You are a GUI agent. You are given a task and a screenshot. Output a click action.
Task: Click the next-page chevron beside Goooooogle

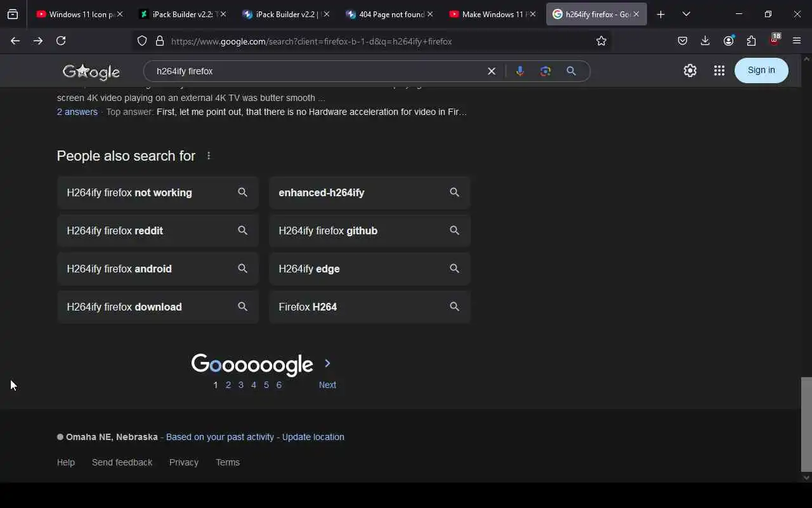pyautogui.click(x=327, y=363)
